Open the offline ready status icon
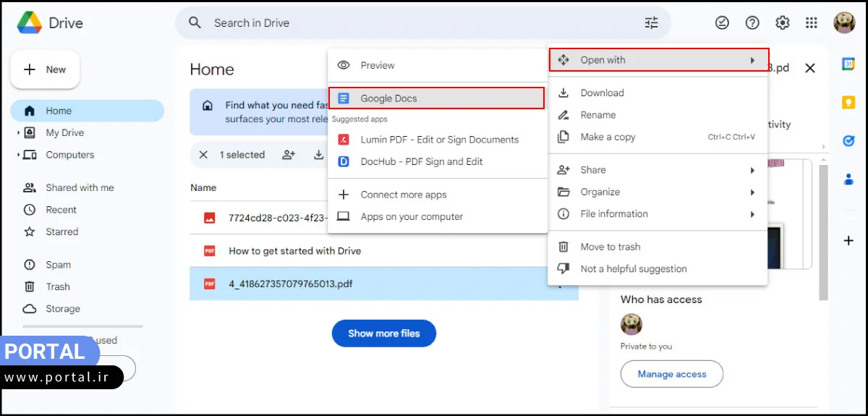Image resolution: width=868 pixels, height=416 pixels. (722, 23)
